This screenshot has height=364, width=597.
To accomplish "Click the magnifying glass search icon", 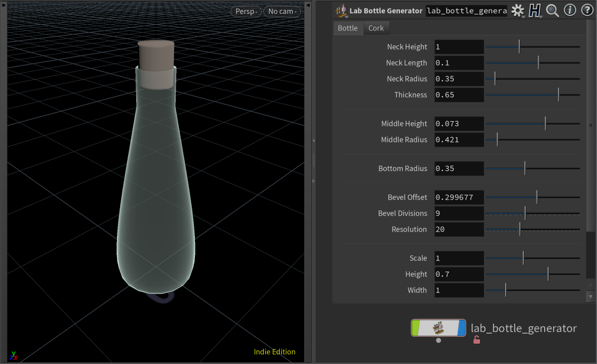I will point(552,11).
